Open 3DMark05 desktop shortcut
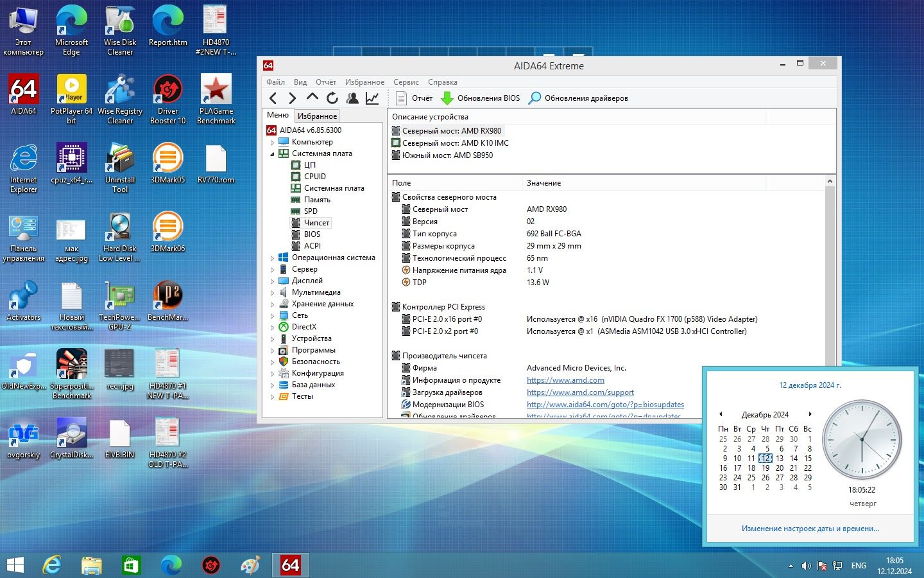The image size is (924, 578). (x=168, y=164)
